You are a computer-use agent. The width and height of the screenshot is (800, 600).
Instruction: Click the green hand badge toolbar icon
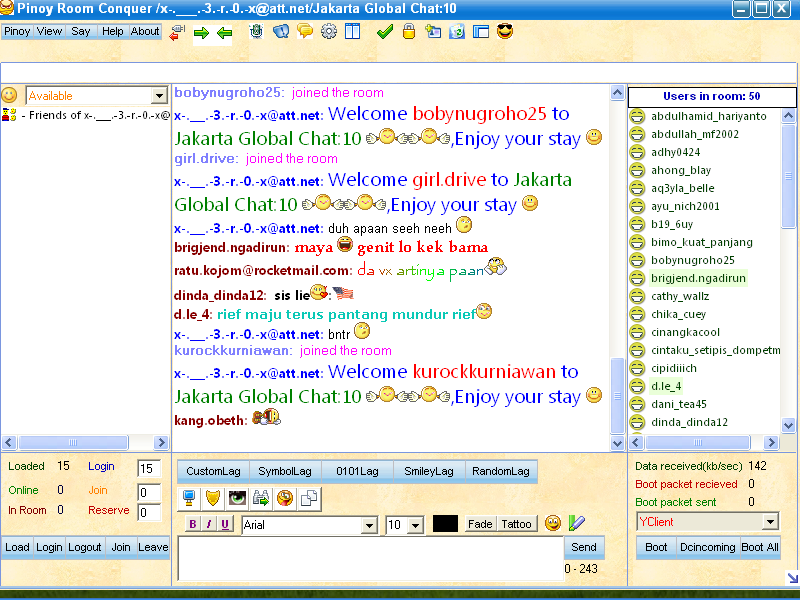point(256,32)
